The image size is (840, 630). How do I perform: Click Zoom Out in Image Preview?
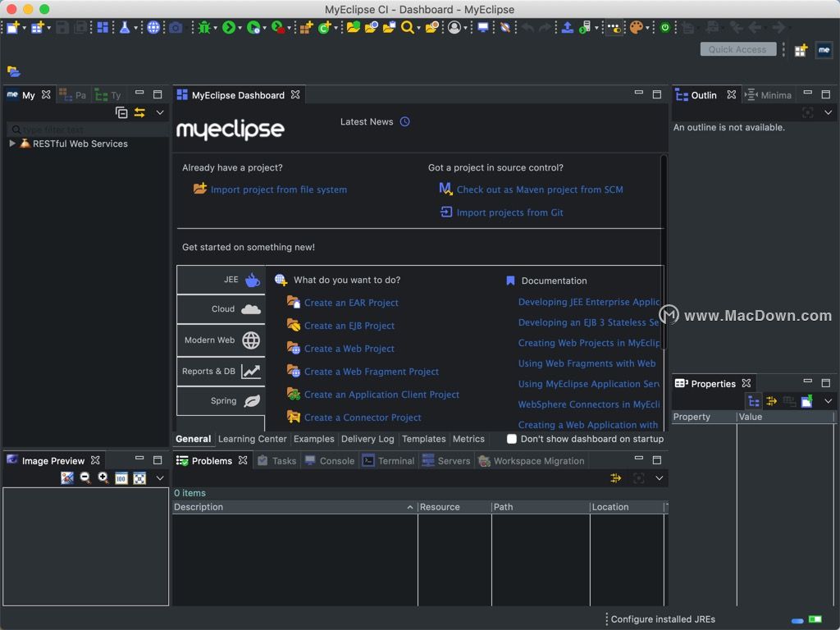[85, 478]
